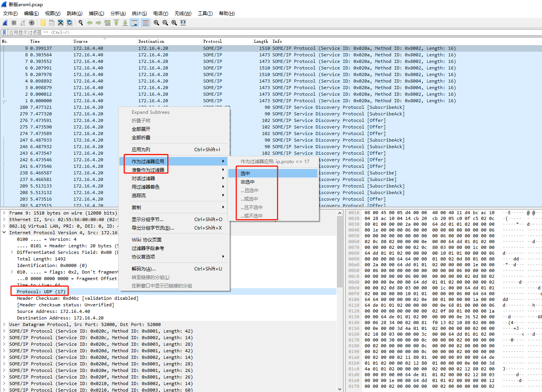Jump to the last packet icon

coord(125,23)
